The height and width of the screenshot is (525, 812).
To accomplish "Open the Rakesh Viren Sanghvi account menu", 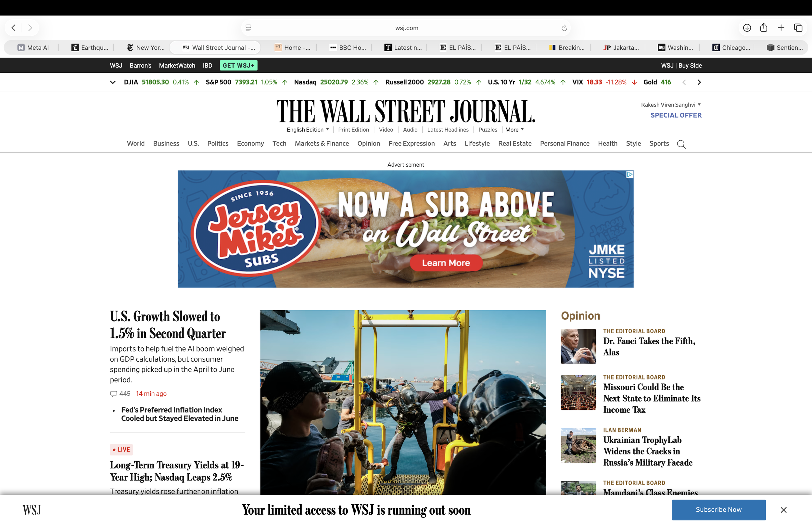I will (671, 105).
